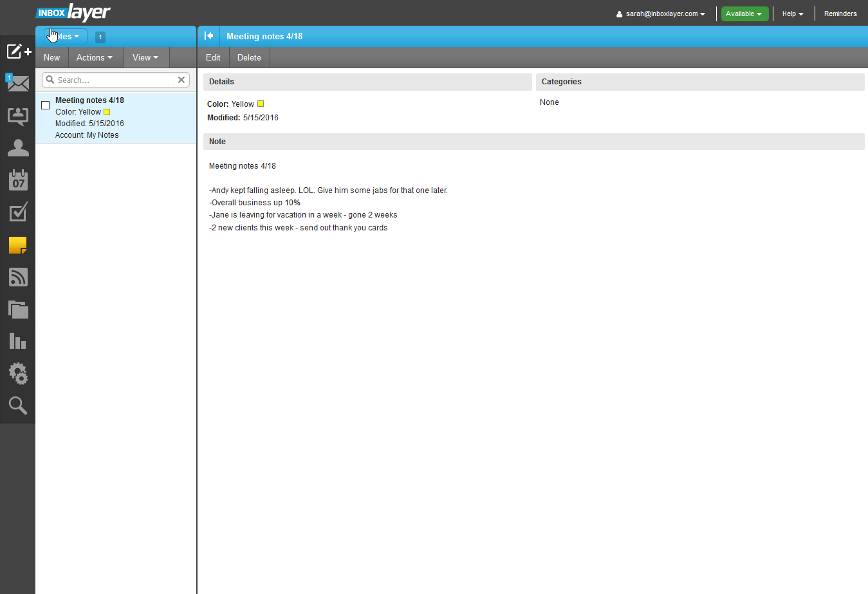Screen dimensions: 868x594
Task: Open the Mail inbox icon
Action: click(x=17, y=84)
